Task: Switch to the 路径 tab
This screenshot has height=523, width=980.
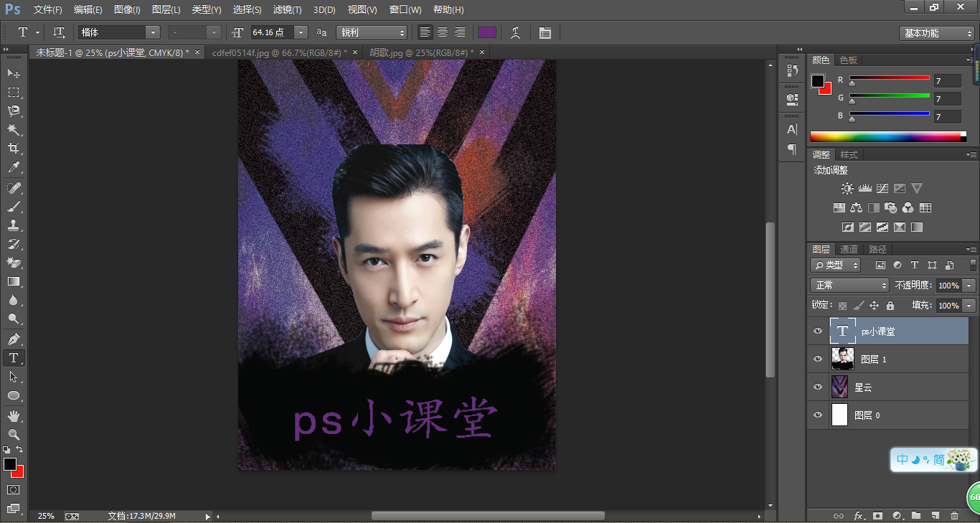Action: coord(877,249)
